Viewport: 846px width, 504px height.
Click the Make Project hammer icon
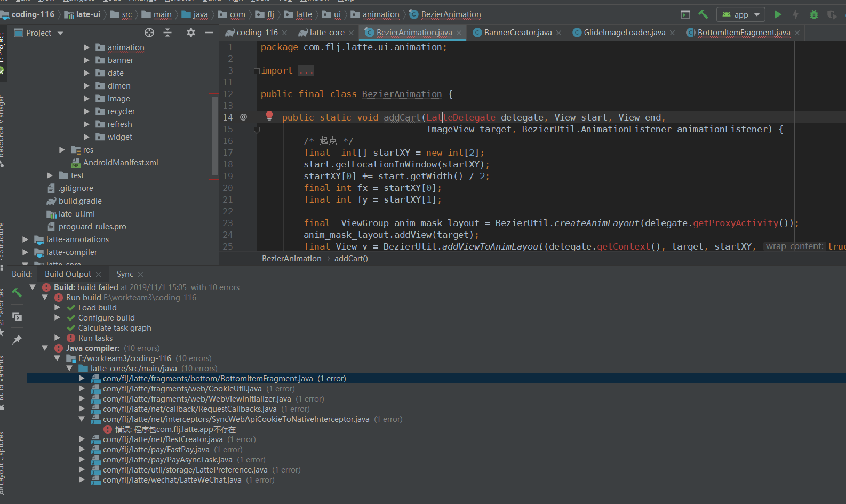pos(703,14)
